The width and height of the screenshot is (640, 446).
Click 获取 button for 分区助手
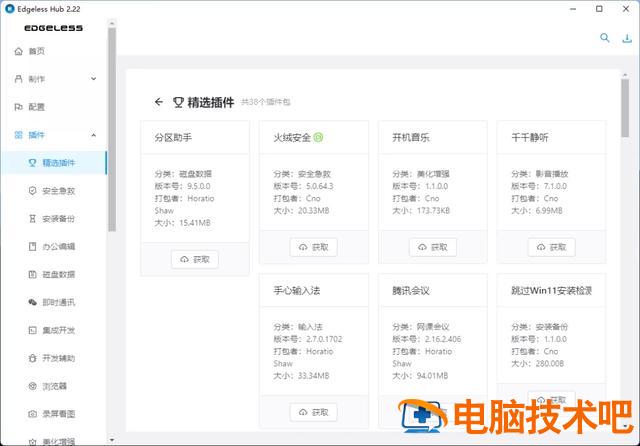[x=195, y=260]
